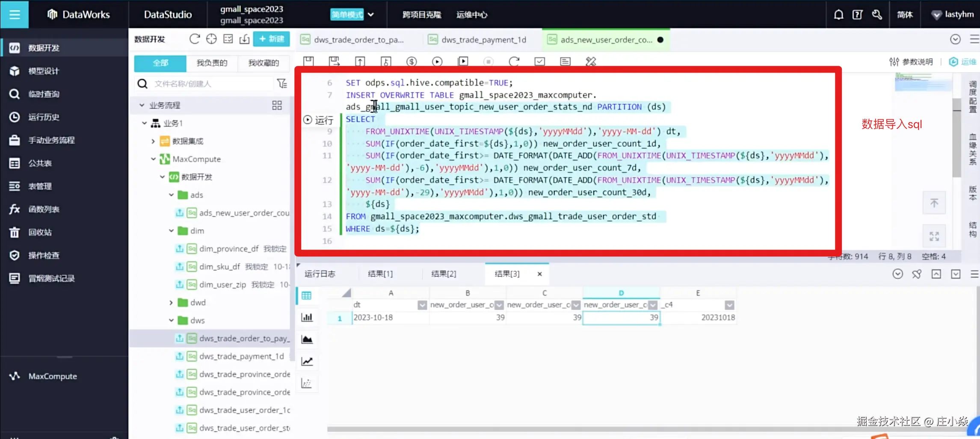
Task: Click the scroll-to-top arrow button
Action: (x=934, y=203)
